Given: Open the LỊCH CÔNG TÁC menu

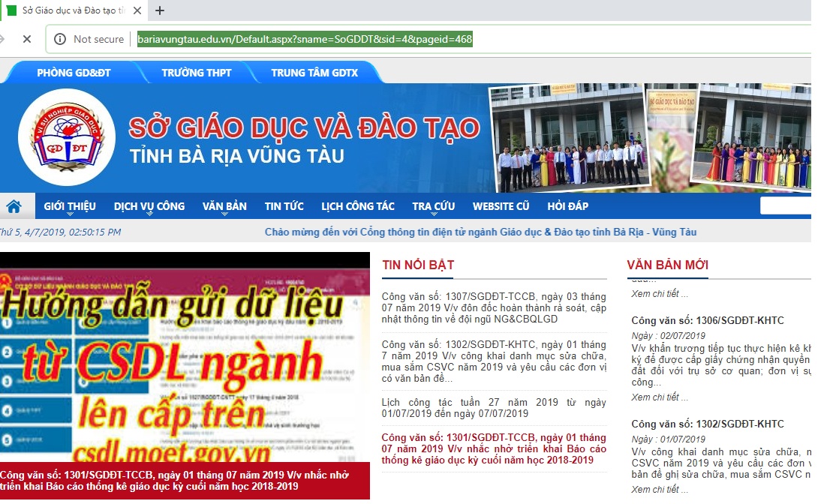Looking at the screenshot, I should pos(358,205).
